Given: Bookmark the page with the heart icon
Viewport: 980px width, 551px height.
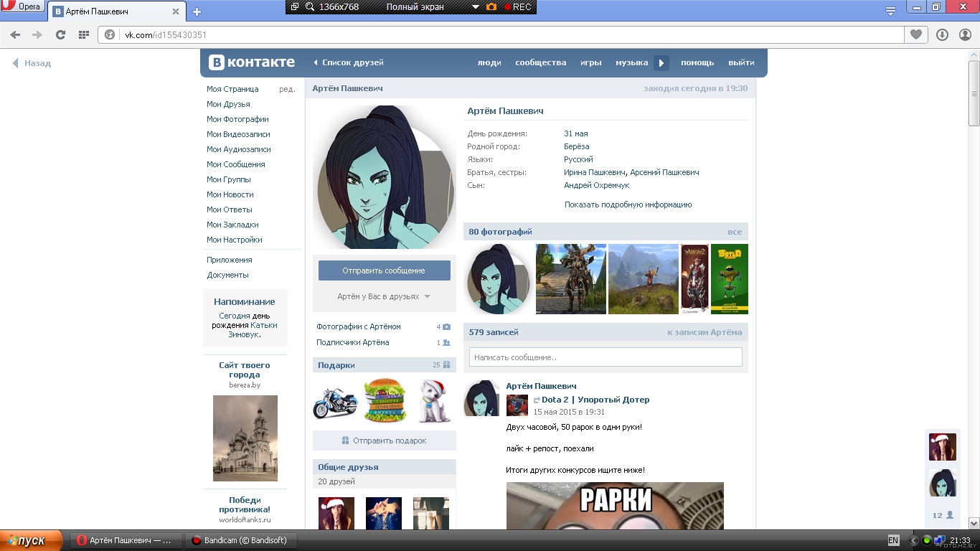Looking at the screenshot, I should [x=916, y=34].
